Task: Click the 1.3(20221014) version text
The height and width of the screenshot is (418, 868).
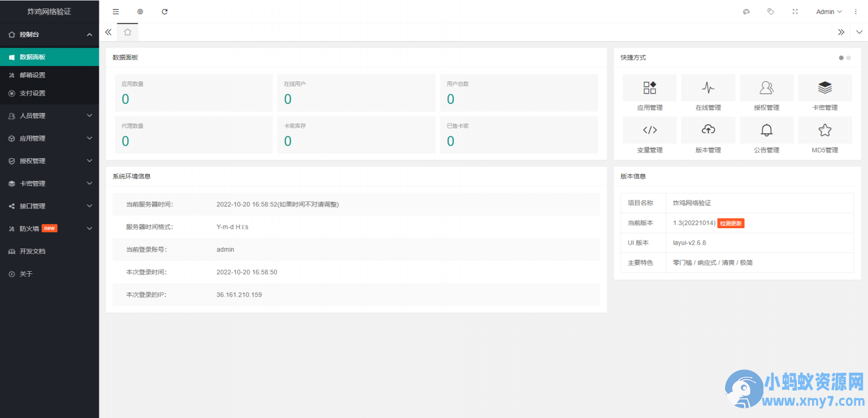Action: (695, 223)
